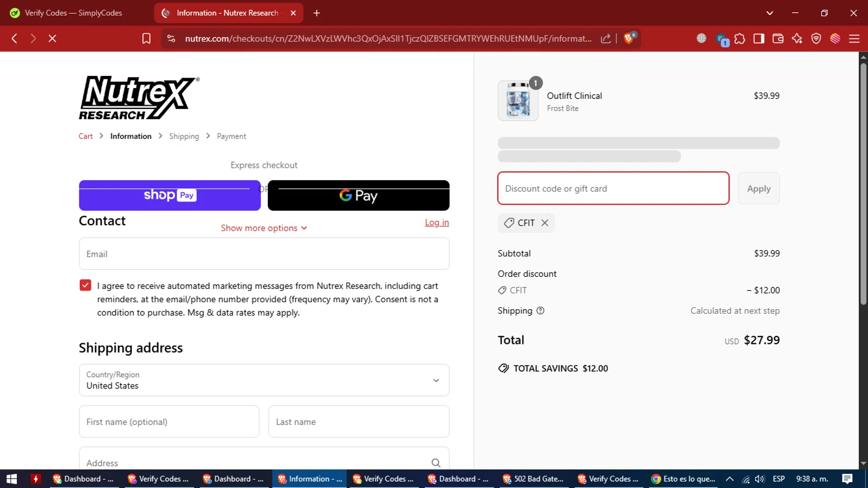This screenshot has width=868, height=488.
Task: Click the browser forward arrow
Action: click(33, 38)
